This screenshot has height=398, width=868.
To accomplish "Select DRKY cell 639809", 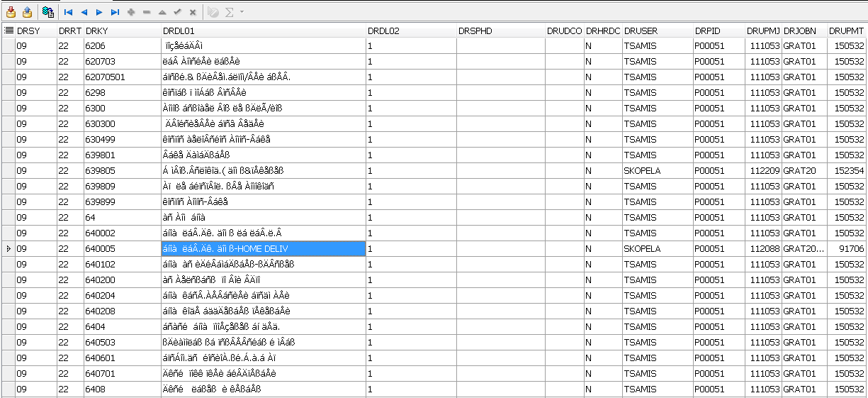I will 122,187.
